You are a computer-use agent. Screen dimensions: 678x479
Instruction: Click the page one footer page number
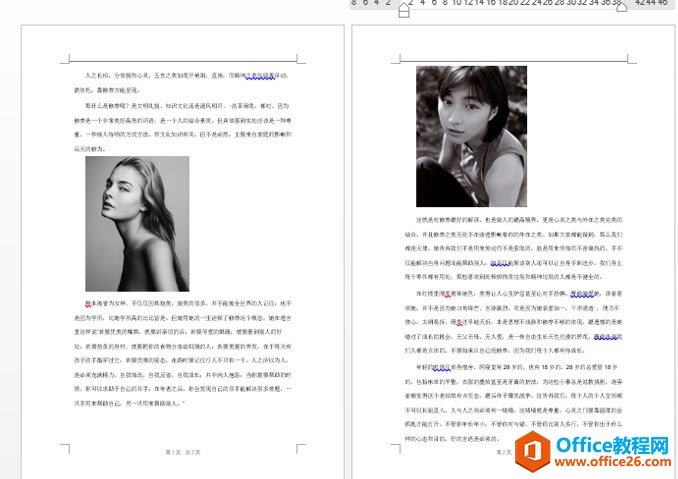point(183,452)
